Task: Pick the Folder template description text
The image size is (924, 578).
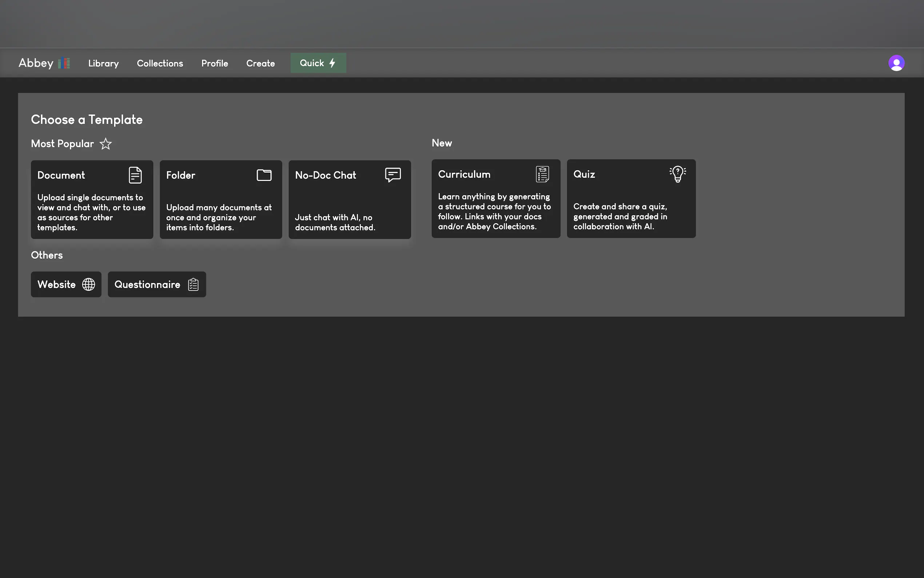Action: [x=219, y=217]
